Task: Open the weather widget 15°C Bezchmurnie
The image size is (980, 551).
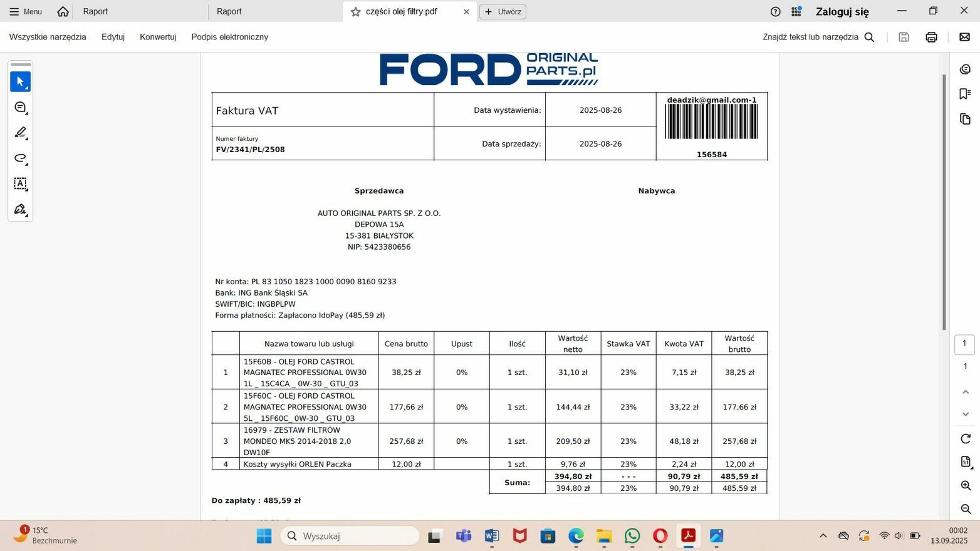Action: pyautogui.click(x=46, y=535)
